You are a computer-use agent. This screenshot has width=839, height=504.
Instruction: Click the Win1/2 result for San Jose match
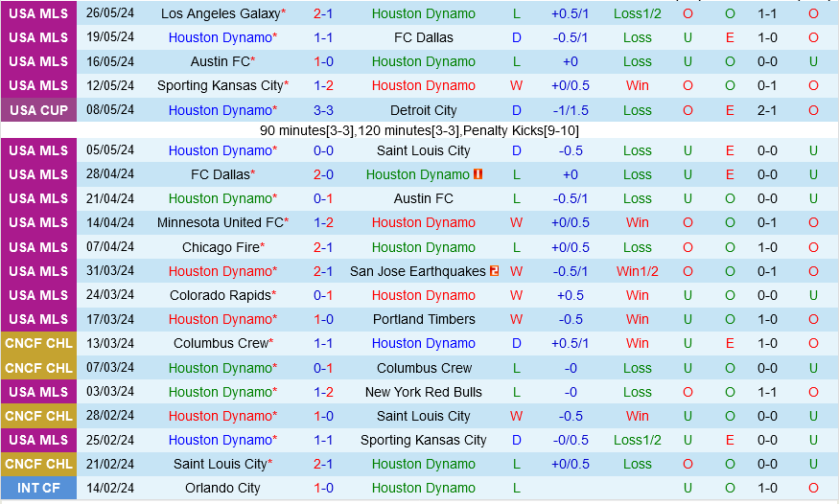637,271
